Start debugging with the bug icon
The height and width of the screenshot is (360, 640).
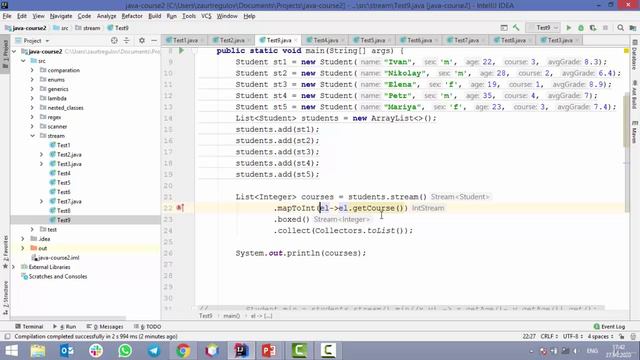[581, 28]
